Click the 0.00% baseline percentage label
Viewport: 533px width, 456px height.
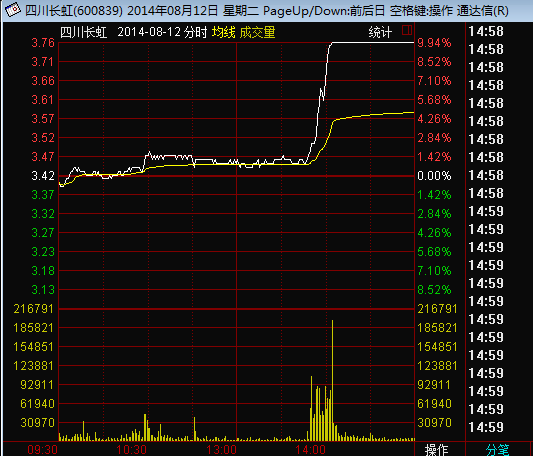[x=434, y=176]
